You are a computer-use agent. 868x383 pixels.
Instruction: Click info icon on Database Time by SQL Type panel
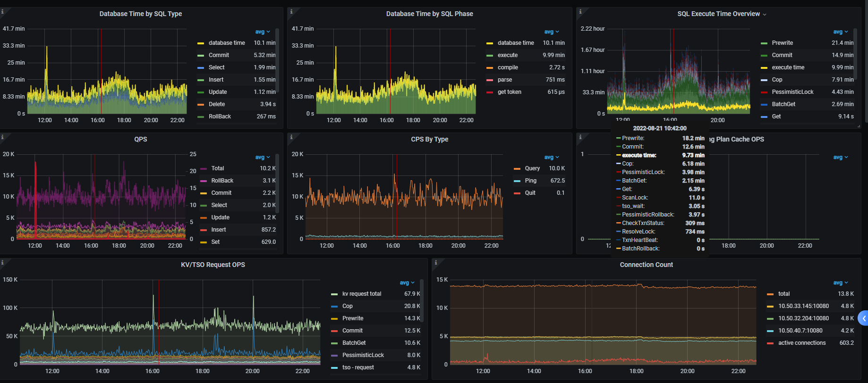2,11
